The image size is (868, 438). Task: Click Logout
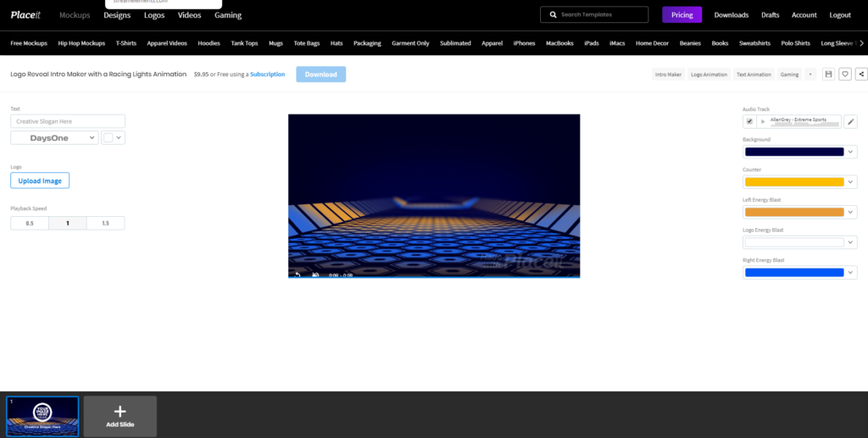pyautogui.click(x=840, y=15)
